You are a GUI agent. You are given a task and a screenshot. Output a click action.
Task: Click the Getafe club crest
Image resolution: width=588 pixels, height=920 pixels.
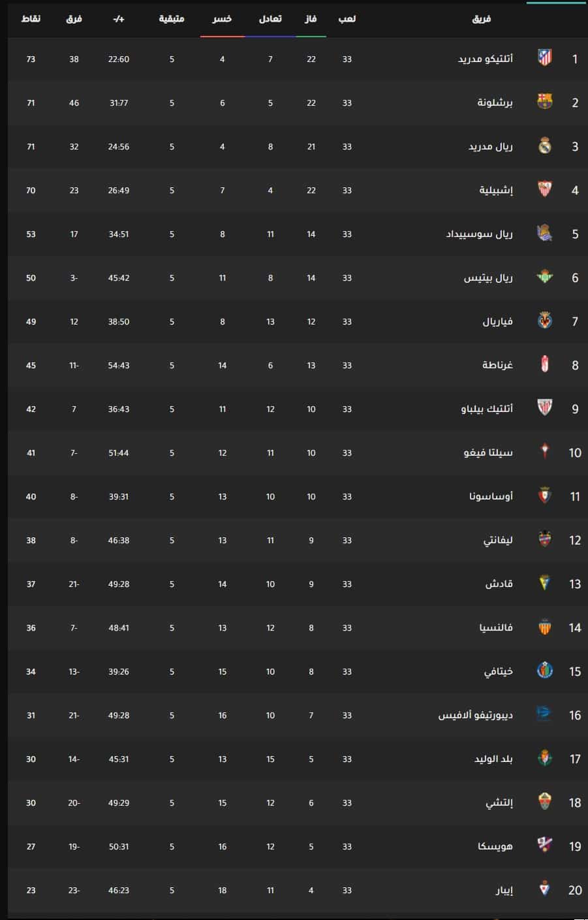coord(544,671)
